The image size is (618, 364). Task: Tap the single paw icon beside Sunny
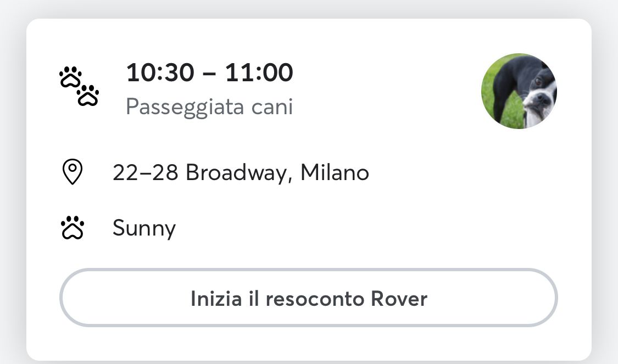[73, 228]
